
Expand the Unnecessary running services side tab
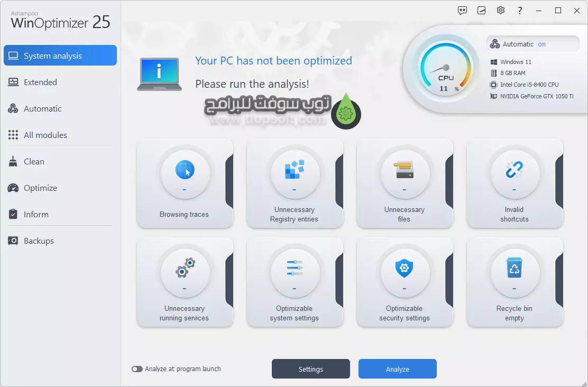(x=229, y=280)
